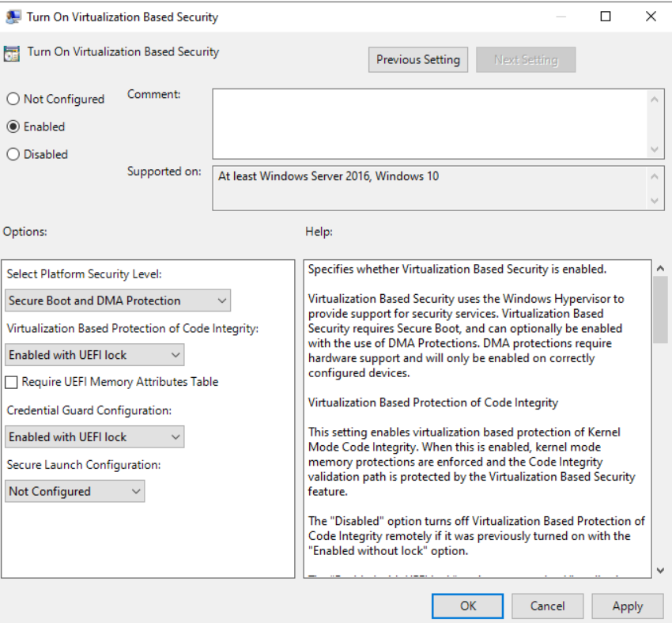Enable Require UEFI Memory Attributes Table
Image resolution: width=672 pixels, height=623 pixels.
12,382
